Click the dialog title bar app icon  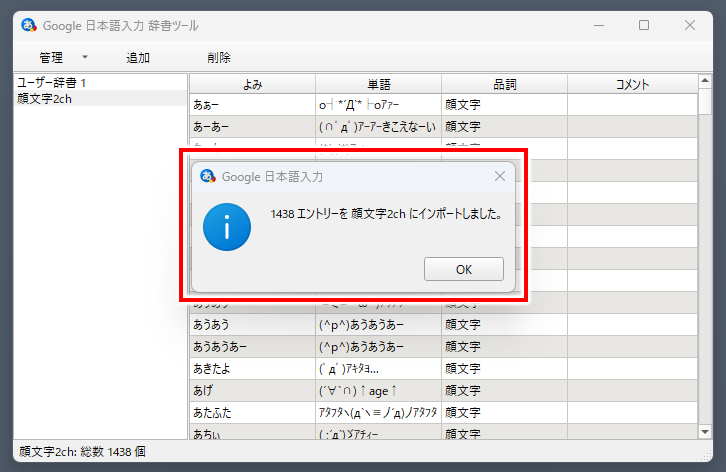click(x=208, y=176)
